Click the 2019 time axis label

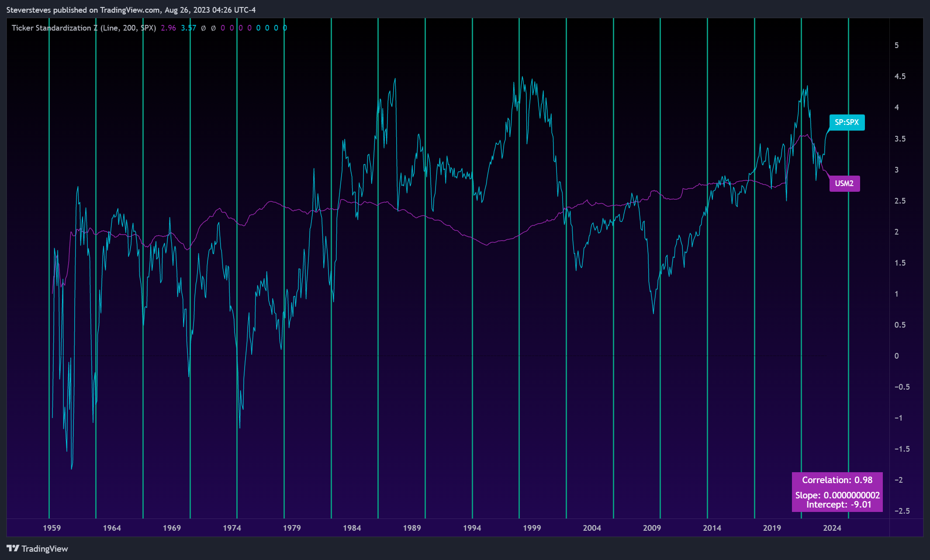(772, 528)
